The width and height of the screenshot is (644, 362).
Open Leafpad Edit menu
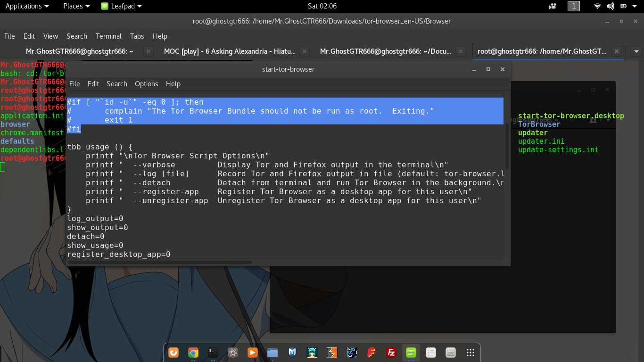(93, 84)
